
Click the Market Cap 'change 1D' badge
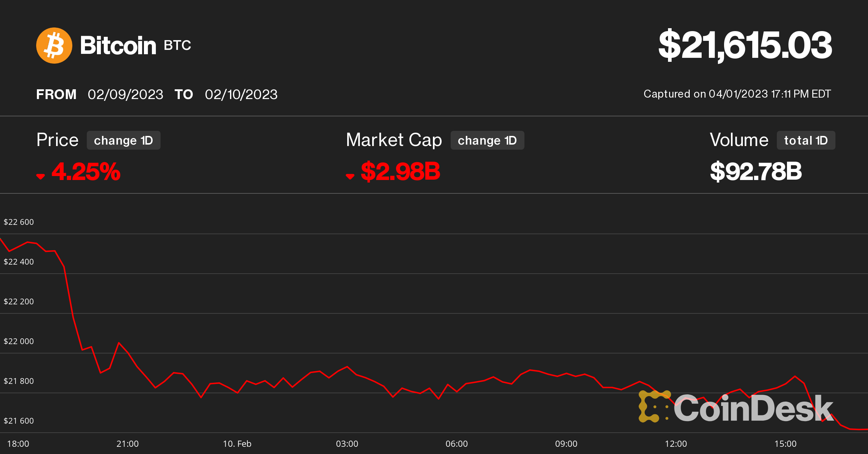[487, 140]
